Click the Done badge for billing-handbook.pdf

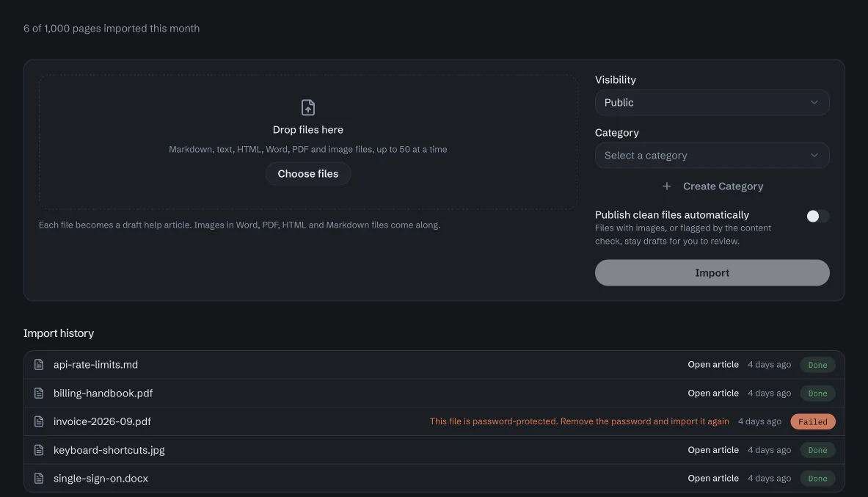point(817,393)
